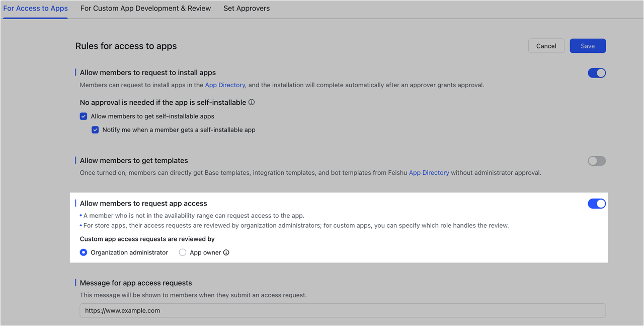Viewport: 644px width, 326px height.
Task: Turn off Allow members to request app access
Action: coord(597,204)
